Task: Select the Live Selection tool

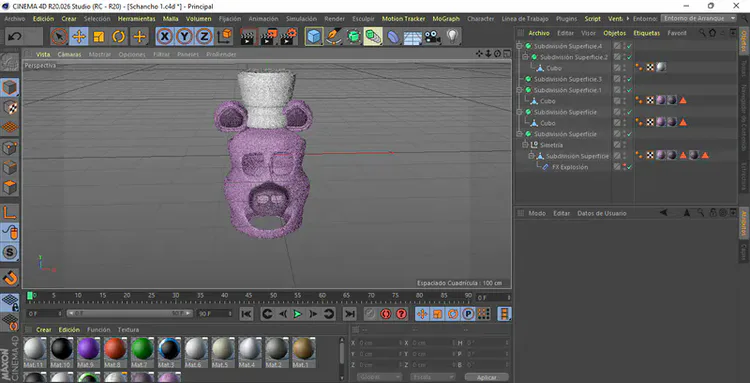Action: (x=59, y=36)
